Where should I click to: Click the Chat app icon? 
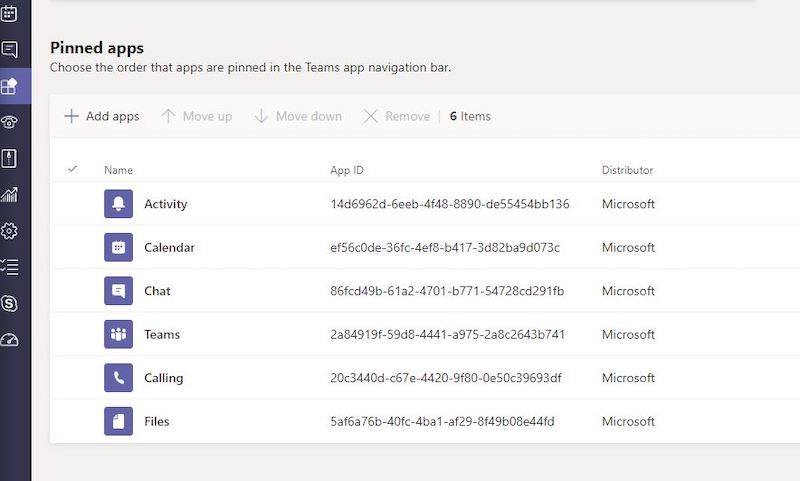(x=118, y=291)
